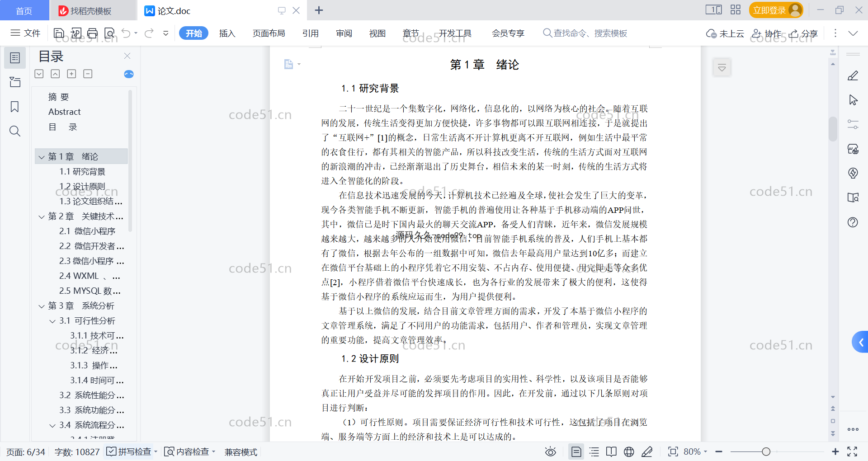
Task: Click the zoom slider handle
Action: 766,452
